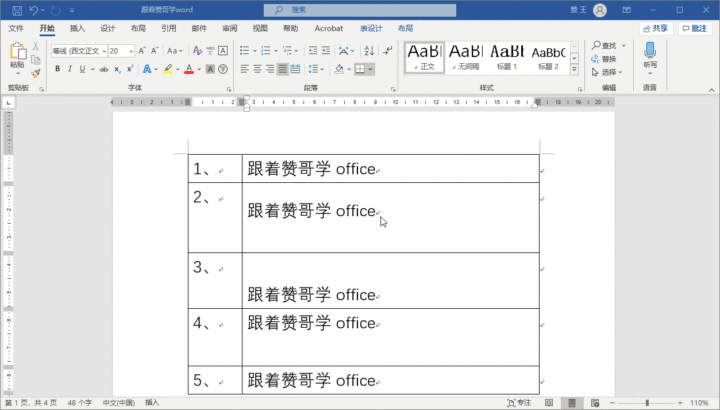Screen dimensions: 720x410
Task: Activate the Format Painter brush icon
Action: pyautogui.click(x=35, y=73)
